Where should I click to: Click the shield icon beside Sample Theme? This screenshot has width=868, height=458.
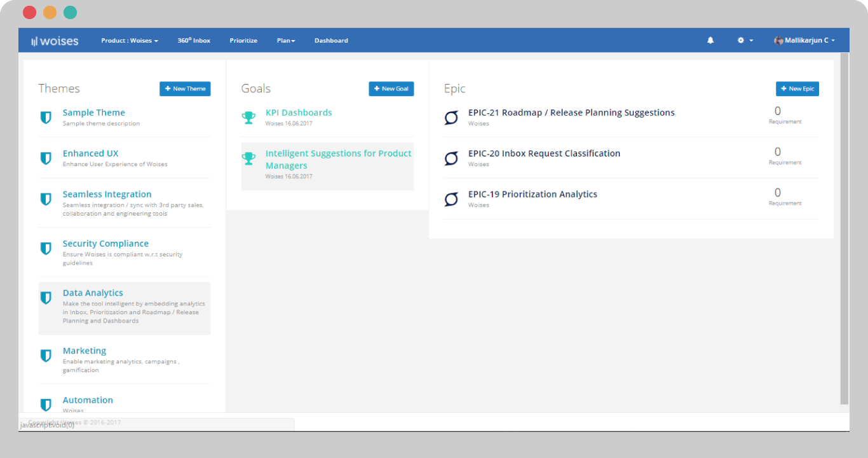pos(46,117)
